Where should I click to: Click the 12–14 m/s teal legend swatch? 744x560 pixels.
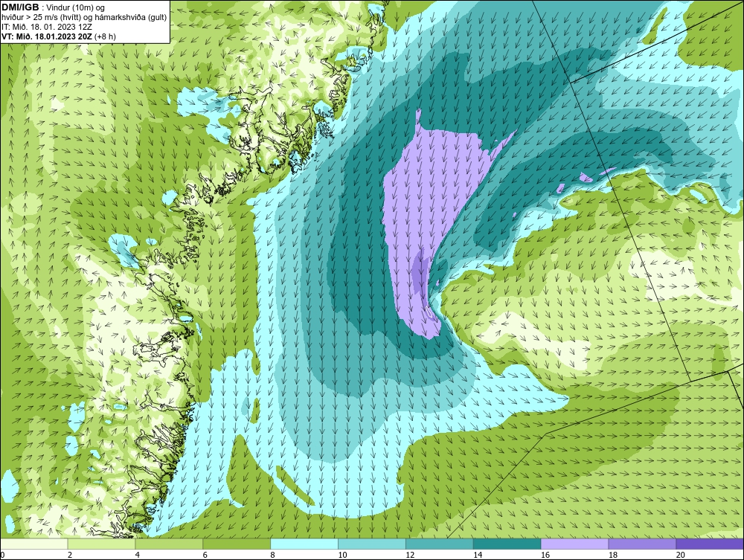(x=440, y=544)
